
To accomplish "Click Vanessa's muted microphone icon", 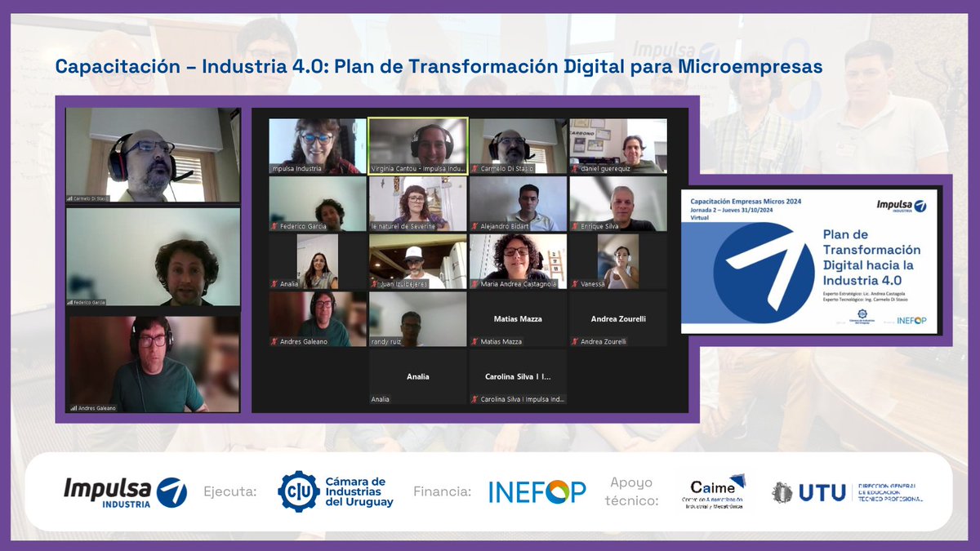I will (574, 284).
